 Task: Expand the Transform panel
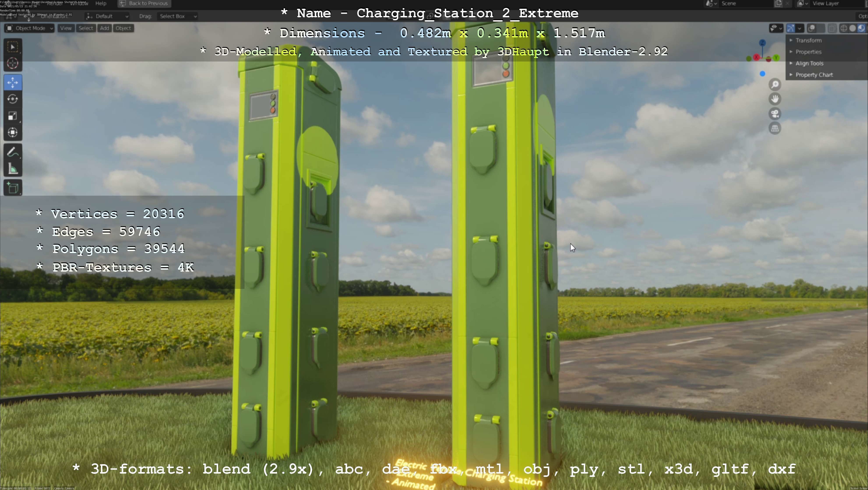(x=827, y=40)
